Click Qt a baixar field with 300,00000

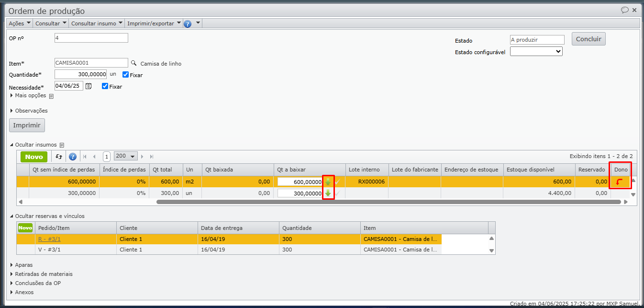pos(300,194)
